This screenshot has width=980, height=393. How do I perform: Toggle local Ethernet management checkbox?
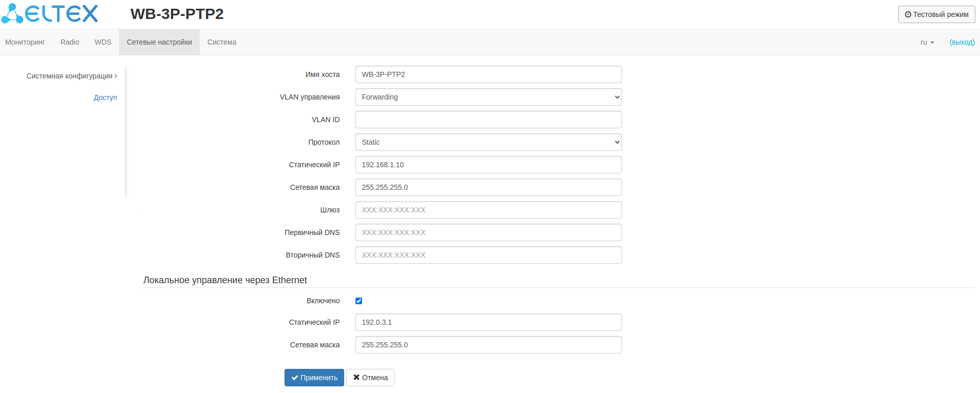(x=359, y=301)
